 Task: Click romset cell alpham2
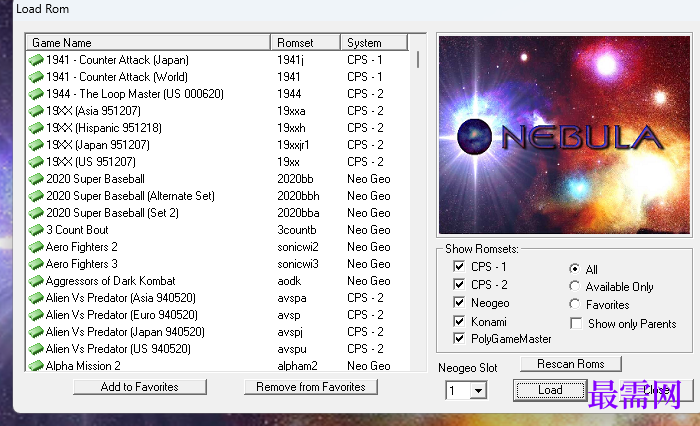click(297, 366)
